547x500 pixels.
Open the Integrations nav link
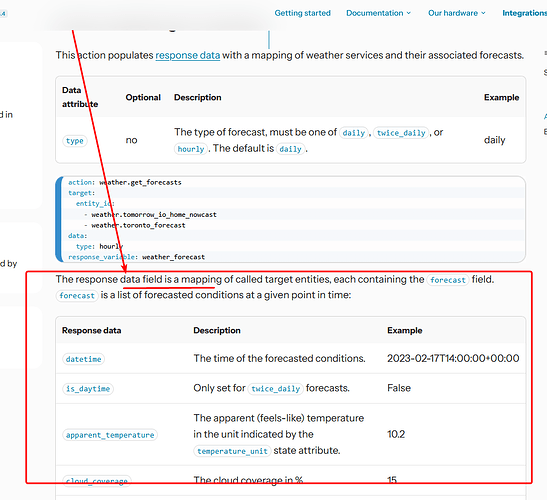click(x=524, y=13)
